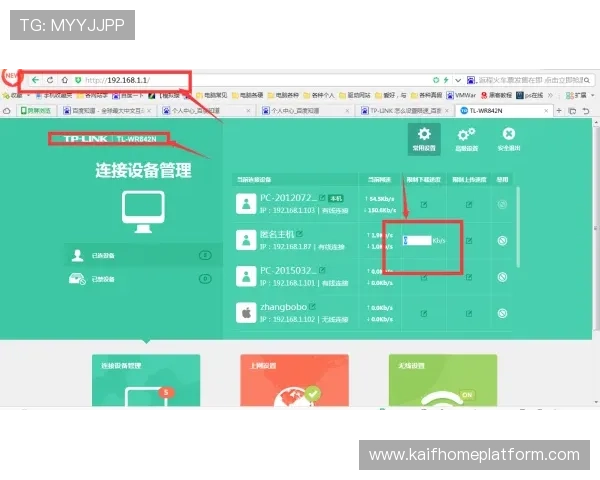Block the device PC-2015032
Viewport: 600px width, 480px height.
502,277
